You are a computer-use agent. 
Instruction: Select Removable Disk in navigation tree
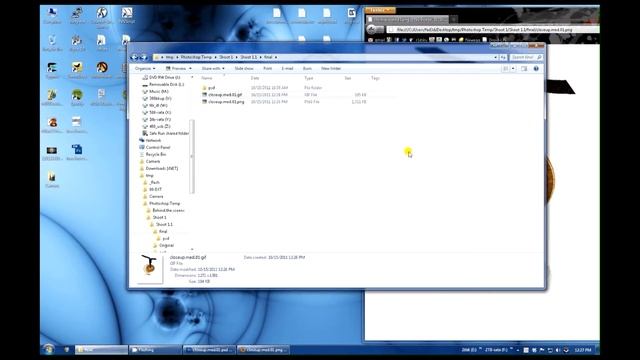point(163,84)
